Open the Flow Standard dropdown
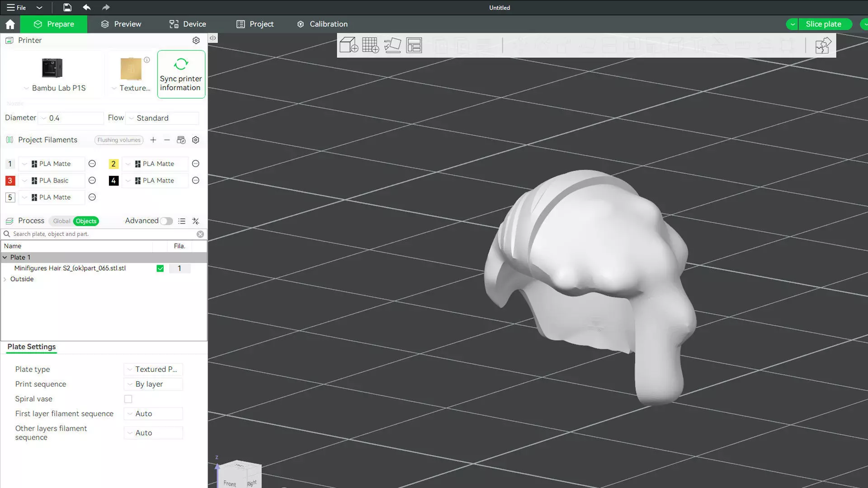868x488 pixels. [x=162, y=118]
